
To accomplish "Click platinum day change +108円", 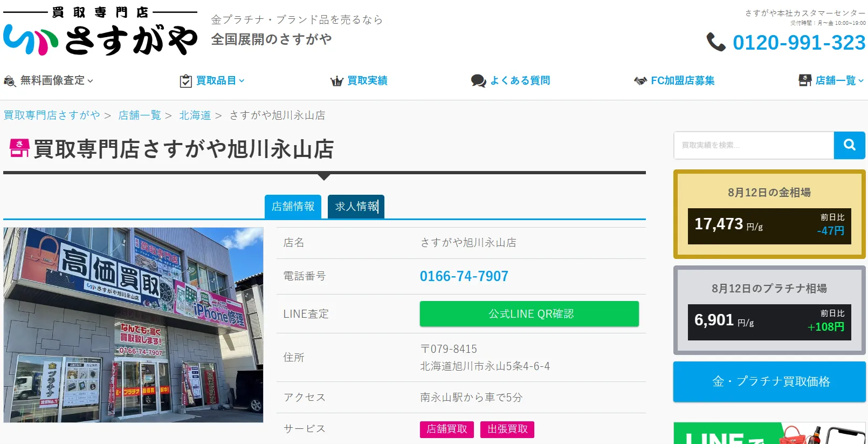I will point(825,326).
